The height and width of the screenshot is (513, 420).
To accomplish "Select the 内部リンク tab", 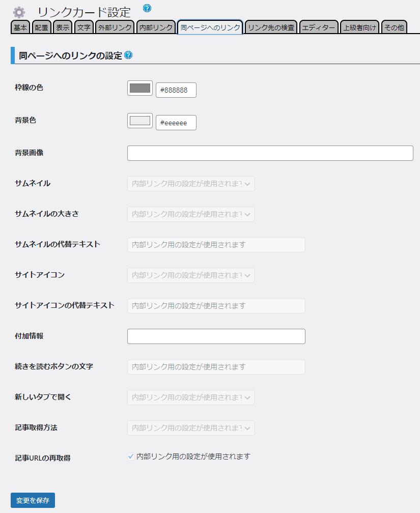I will 156,27.
